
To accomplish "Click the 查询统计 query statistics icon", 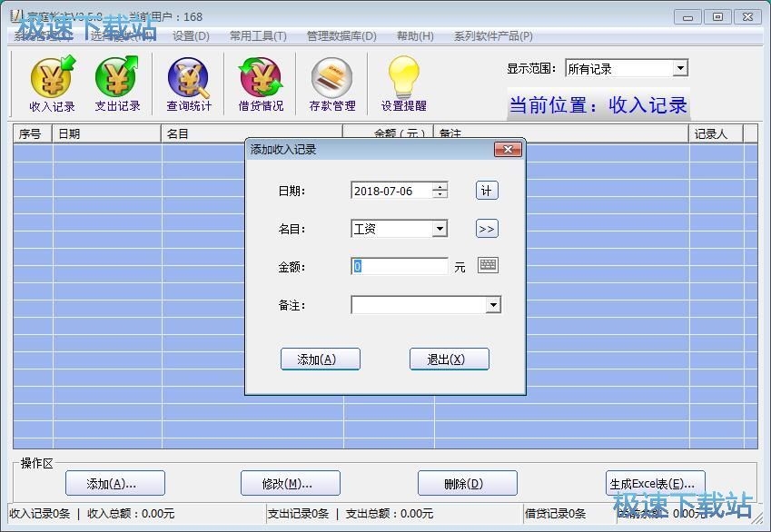I will click(x=188, y=84).
